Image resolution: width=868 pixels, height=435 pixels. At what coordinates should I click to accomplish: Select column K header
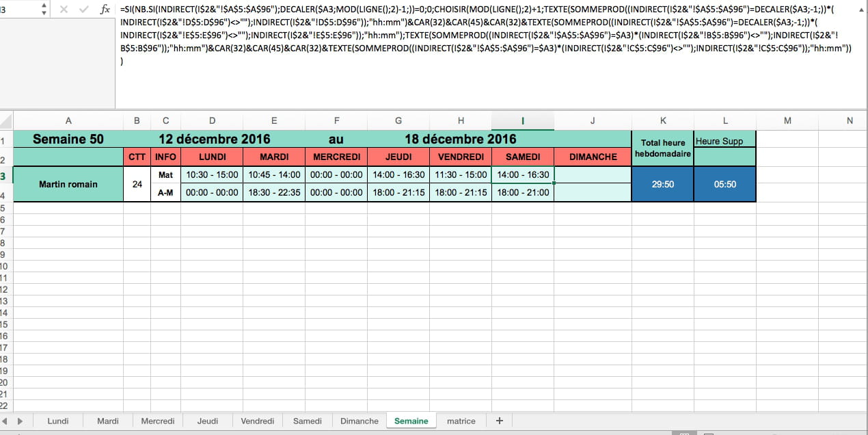point(663,121)
